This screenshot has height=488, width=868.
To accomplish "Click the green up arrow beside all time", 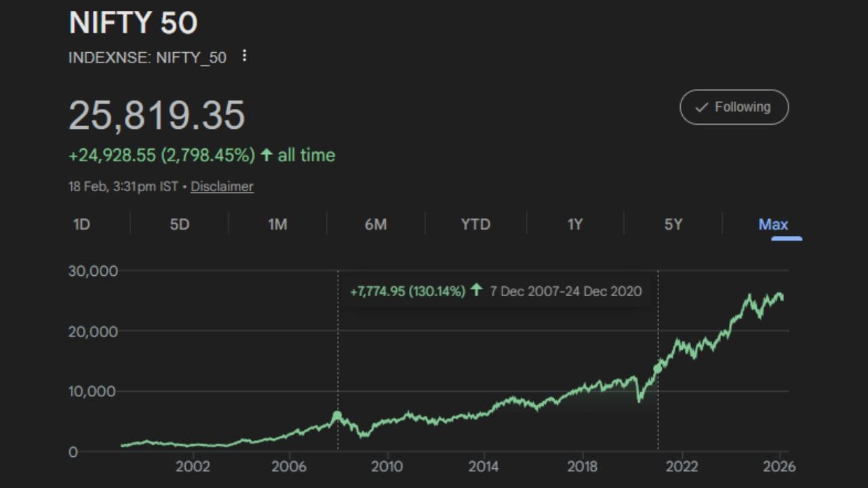I will point(267,155).
